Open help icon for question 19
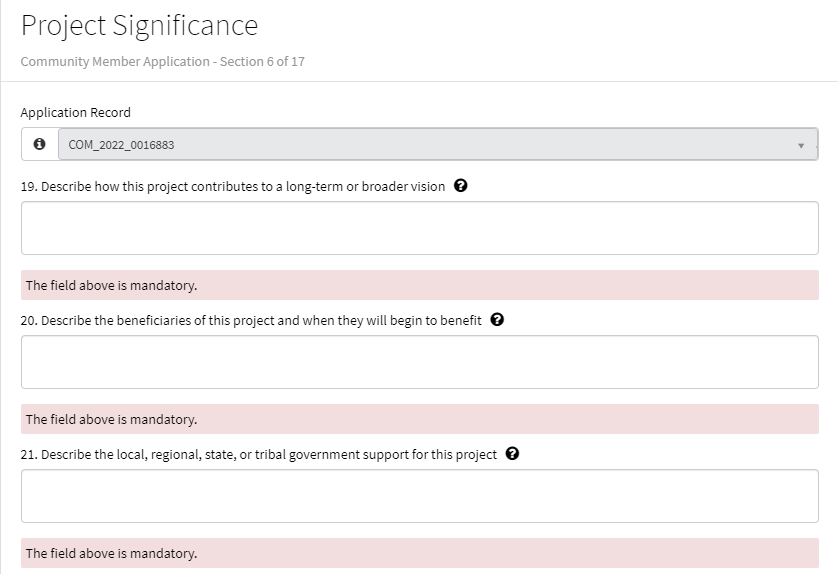Viewport: 838px width, 574px height. tap(460, 186)
